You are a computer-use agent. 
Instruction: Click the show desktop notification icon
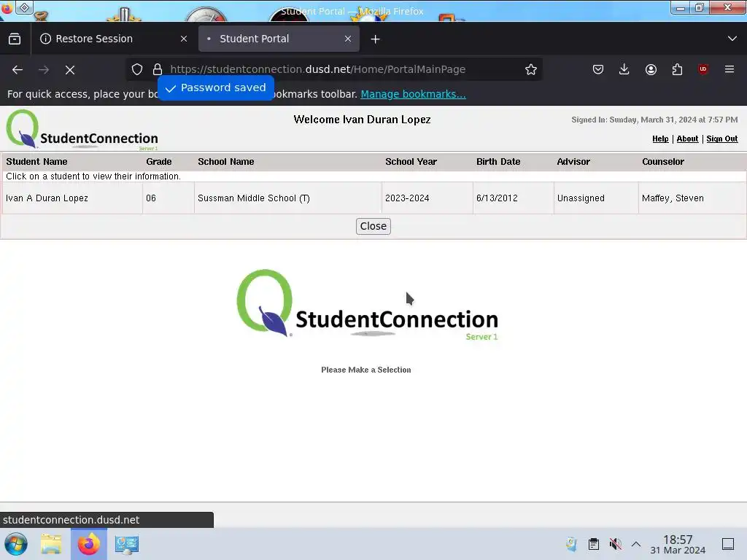(x=728, y=544)
